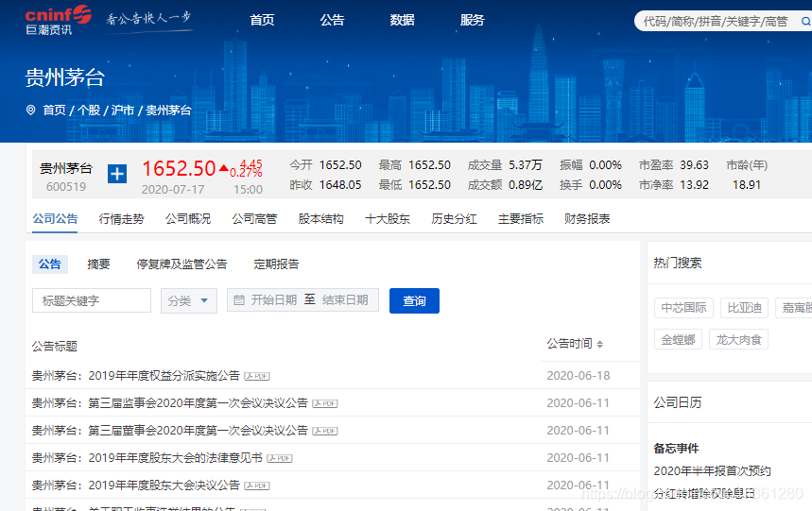
Task: Click 市盈率 value 39.63
Action: [x=694, y=165]
